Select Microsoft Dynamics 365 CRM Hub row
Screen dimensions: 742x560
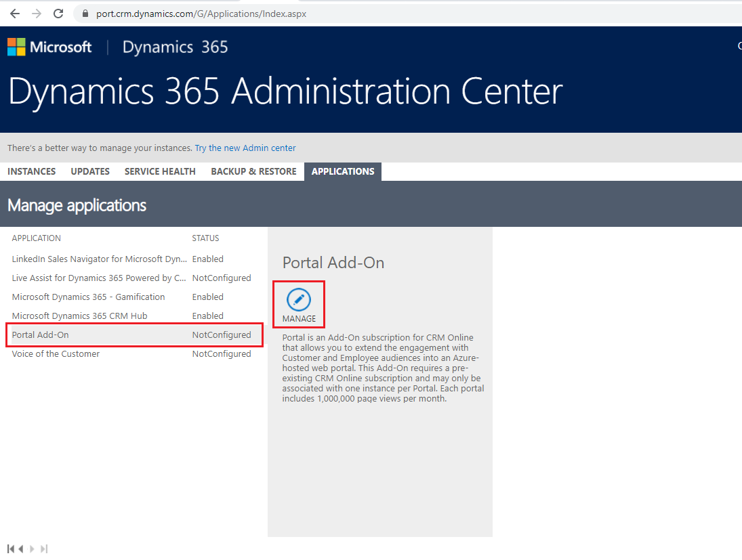click(x=135, y=316)
